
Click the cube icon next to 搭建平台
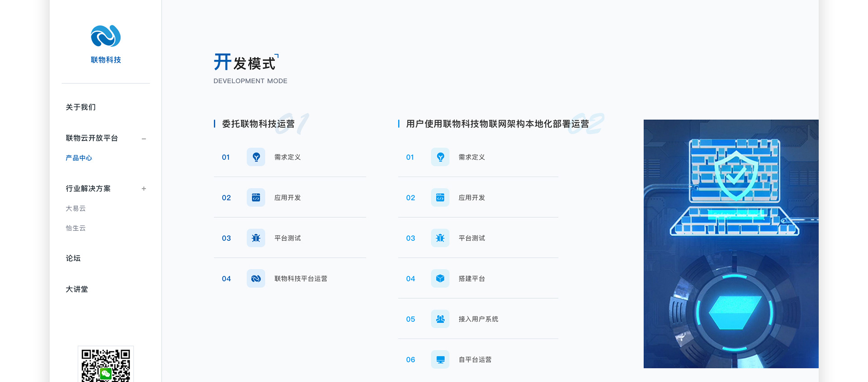tap(440, 278)
